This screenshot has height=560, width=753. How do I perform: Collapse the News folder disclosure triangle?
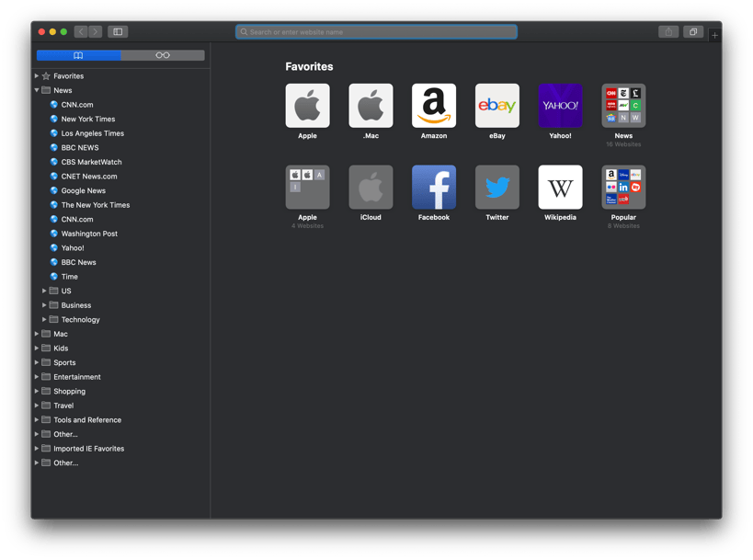(x=37, y=90)
